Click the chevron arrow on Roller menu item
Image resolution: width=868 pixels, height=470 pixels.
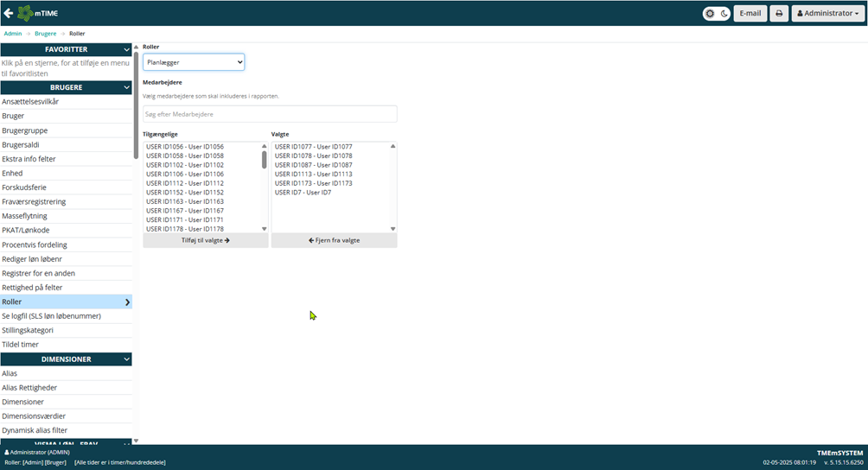point(127,302)
